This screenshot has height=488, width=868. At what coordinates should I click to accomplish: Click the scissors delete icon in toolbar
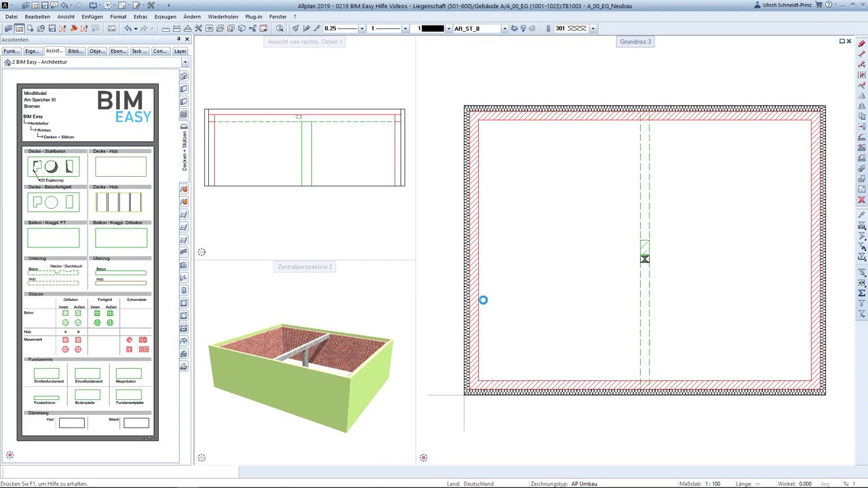click(x=198, y=28)
